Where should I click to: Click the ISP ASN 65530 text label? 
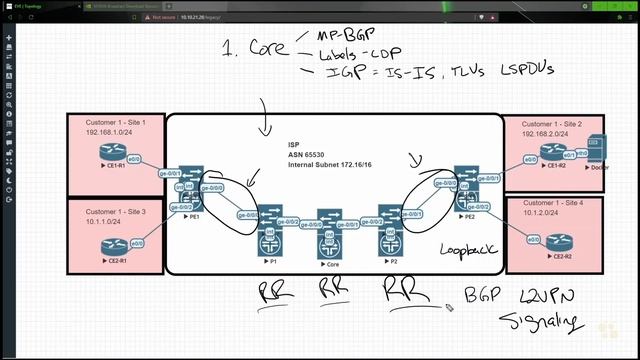tap(306, 155)
